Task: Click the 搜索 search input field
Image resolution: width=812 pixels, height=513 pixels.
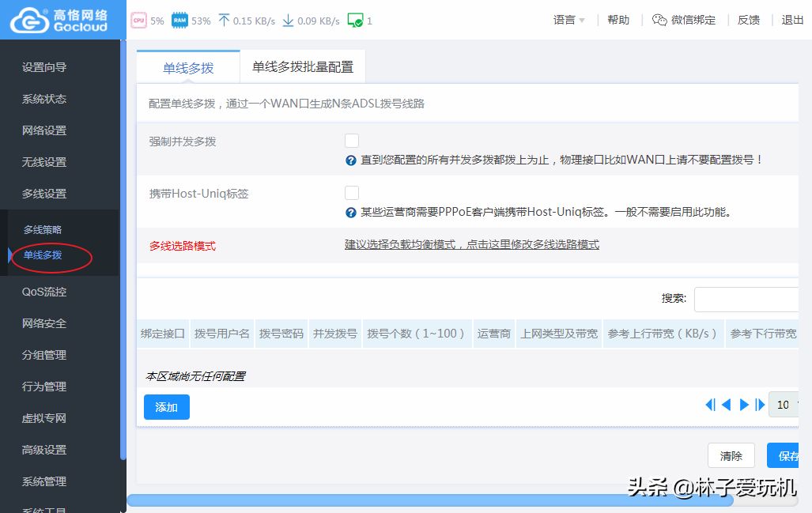Action: 747,300
